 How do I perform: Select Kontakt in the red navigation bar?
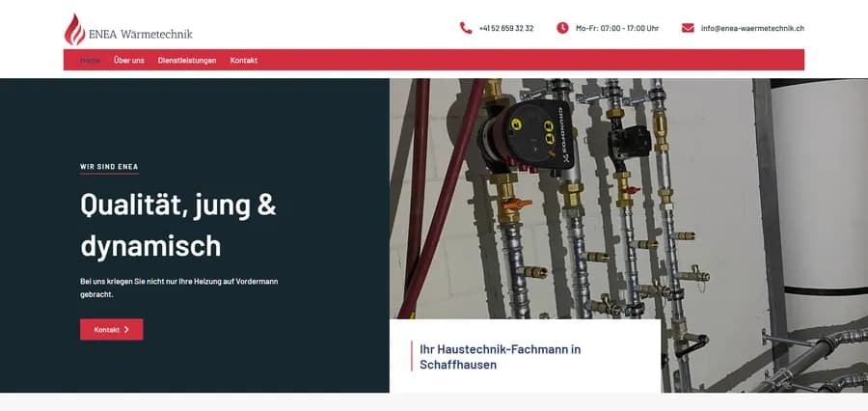(x=244, y=61)
